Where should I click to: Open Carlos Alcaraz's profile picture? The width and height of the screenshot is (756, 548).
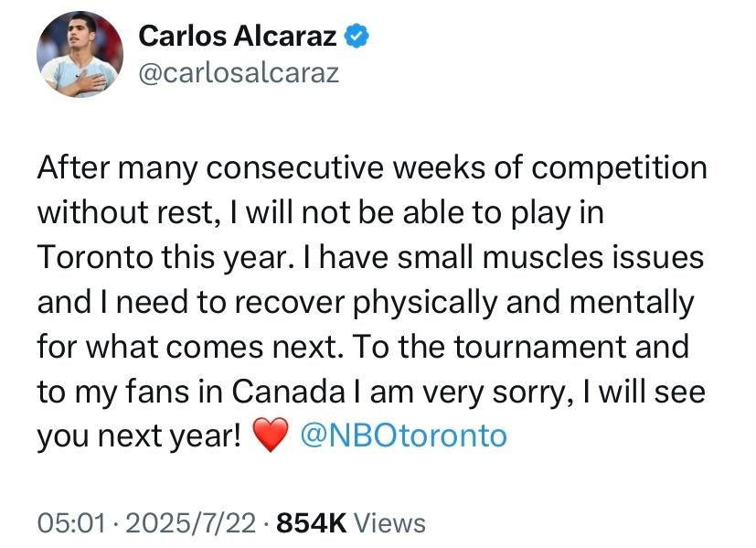point(80,55)
